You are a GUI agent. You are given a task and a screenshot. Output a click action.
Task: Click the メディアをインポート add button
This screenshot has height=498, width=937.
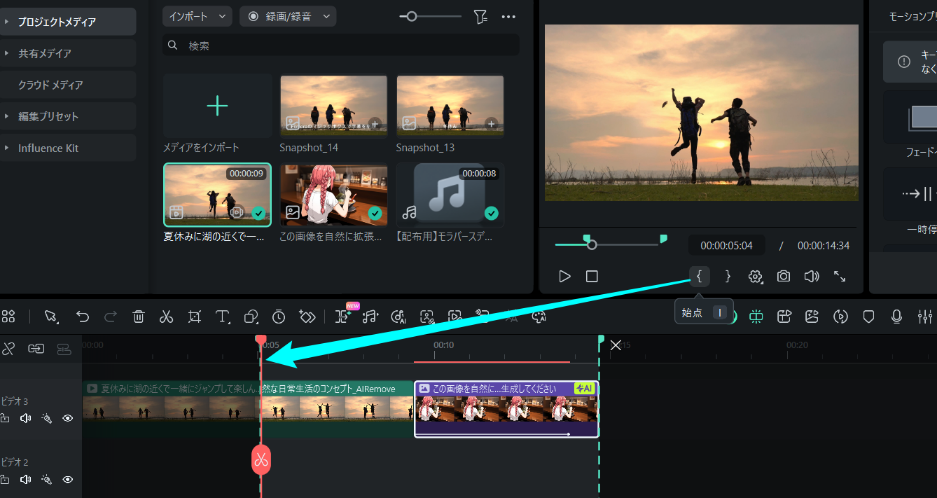point(217,106)
